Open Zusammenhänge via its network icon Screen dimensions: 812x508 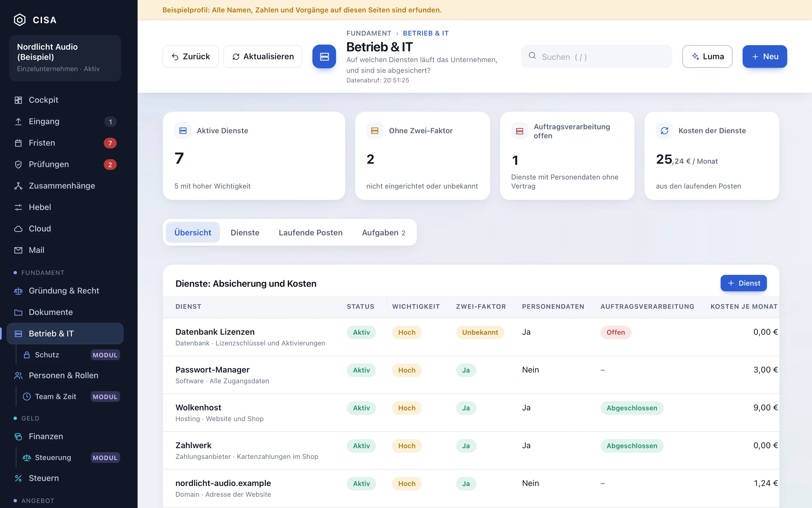point(18,186)
